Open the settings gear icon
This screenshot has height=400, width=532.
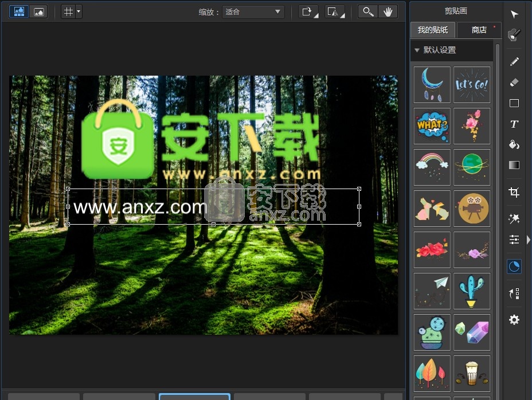[x=514, y=320]
